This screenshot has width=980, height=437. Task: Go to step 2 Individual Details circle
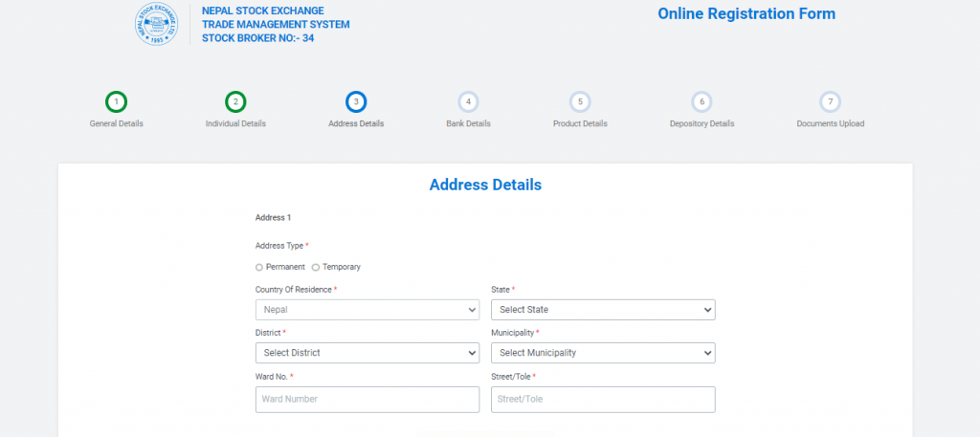(235, 101)
